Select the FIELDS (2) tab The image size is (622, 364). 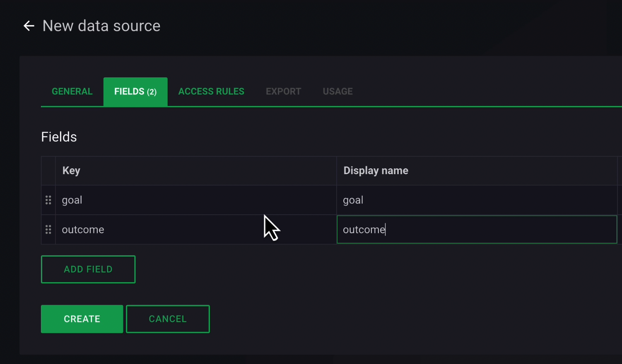point(135,91)
